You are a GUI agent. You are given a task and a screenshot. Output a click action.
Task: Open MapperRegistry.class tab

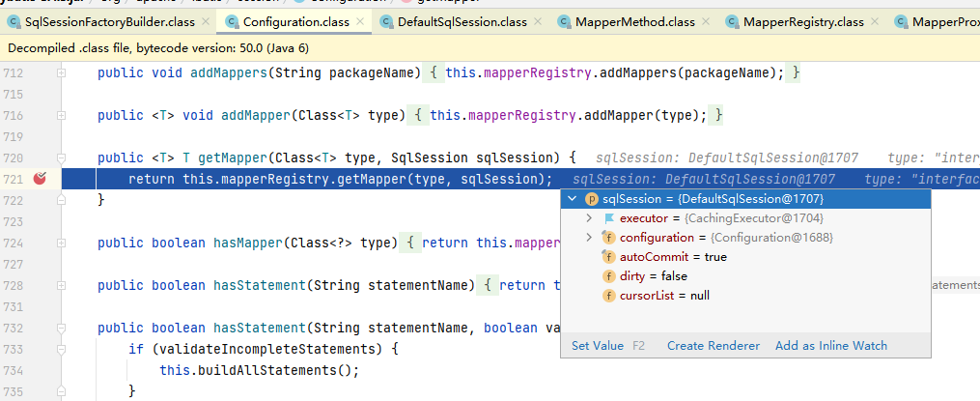(803, 22)
